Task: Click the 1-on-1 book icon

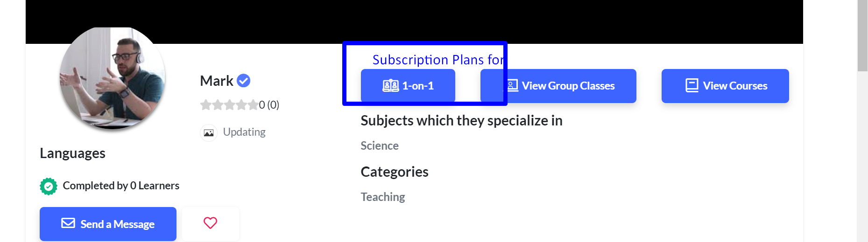Action: coord(391,86)
